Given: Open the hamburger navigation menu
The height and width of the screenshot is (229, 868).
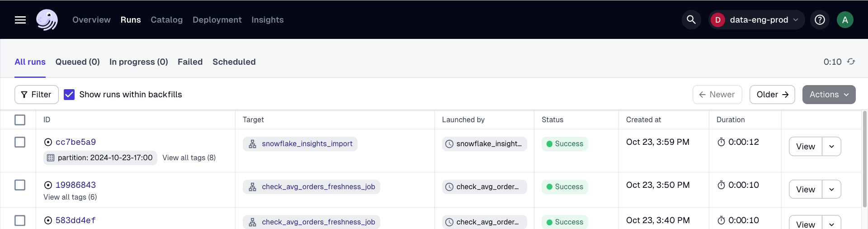Looking at the screenshot, I should [20, 20].
